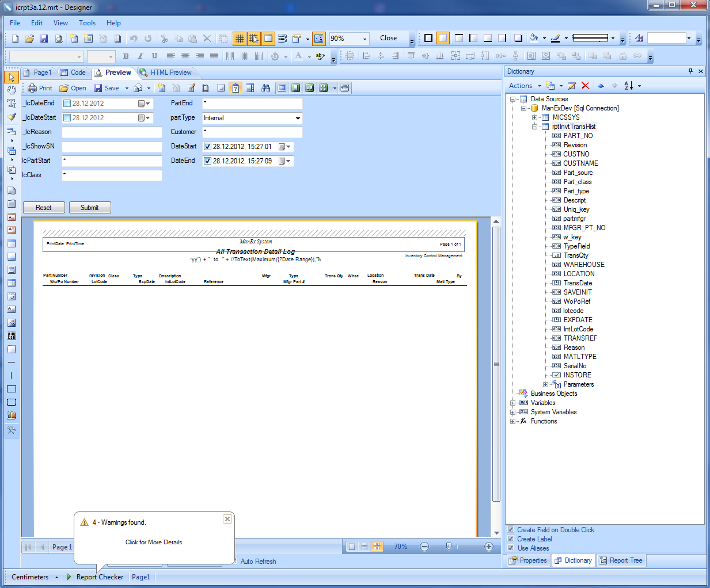Screen dimensions: 710x588
Task: Open the partType Internal dropdown
Action: point(298,118)
